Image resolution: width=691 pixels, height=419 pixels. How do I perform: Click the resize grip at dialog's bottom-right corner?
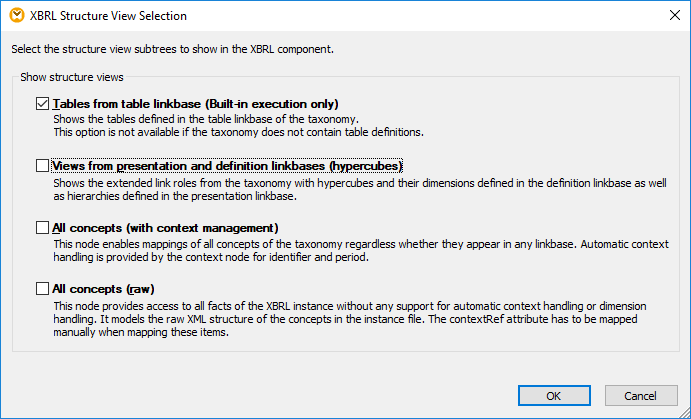point(684,412)
